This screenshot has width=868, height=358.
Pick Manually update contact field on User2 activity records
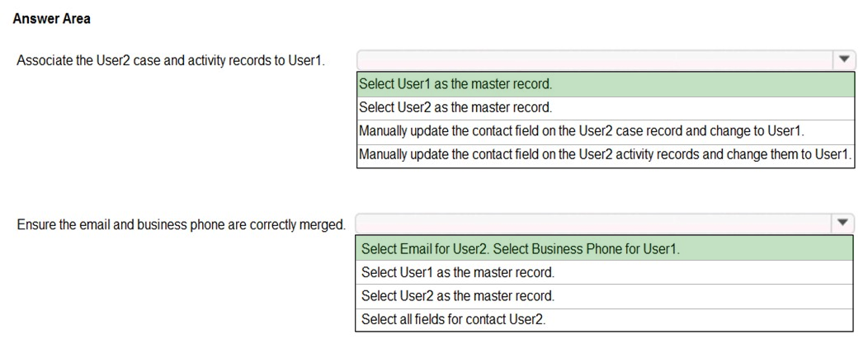606,155
